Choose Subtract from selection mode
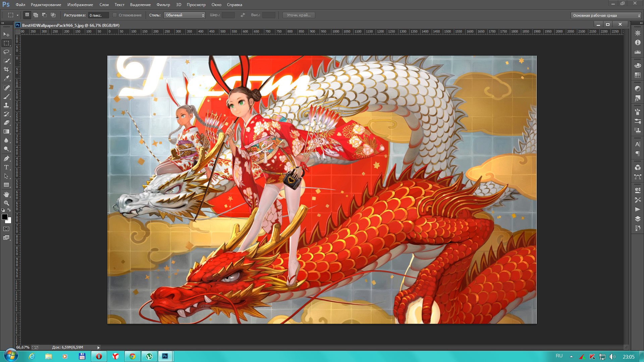The image size is (644, 362). point(45,15)
